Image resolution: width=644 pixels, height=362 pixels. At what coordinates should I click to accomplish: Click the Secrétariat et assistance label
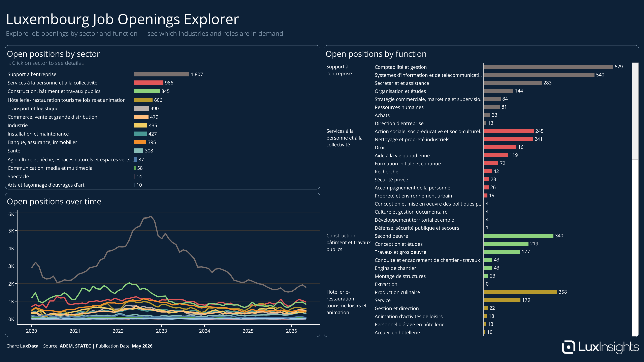point(402,83)
